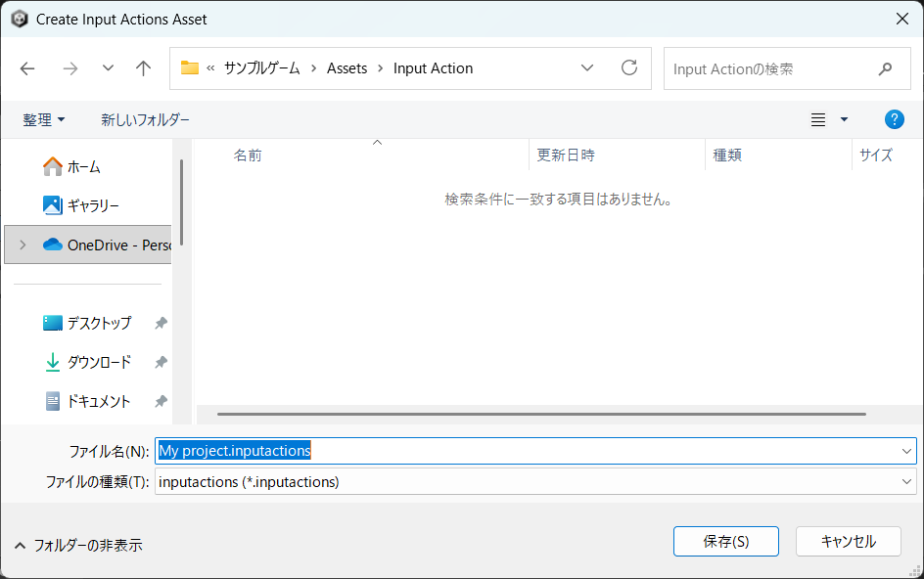This screenshot has width=924, height=579.
Task: Open the 整理 organize menu
Action: pyautogui.click(x=44, y=119)
